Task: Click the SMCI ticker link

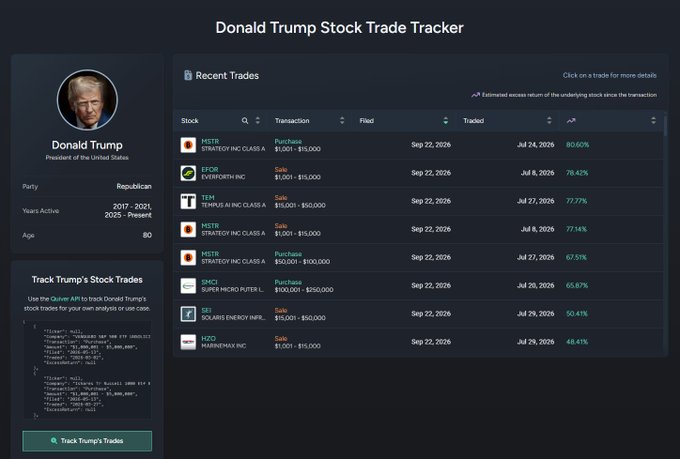Action: pyautogui.click(x=209, y=282)
